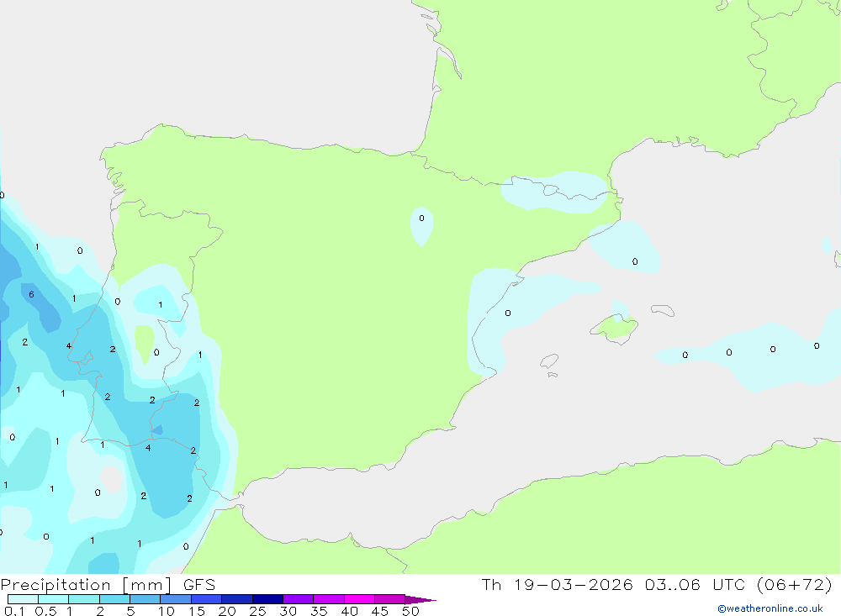
Task: Click the 40–45 mm magenta legend swatch
Action: pos(359,599)
